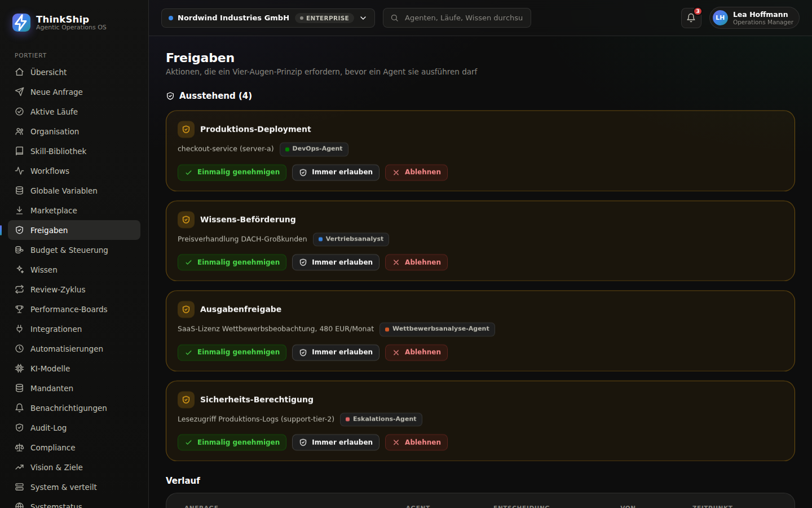This screenshot has width=812, height=508.
Task: Click the Globale Variablen database icon
Action: (20, 191)
